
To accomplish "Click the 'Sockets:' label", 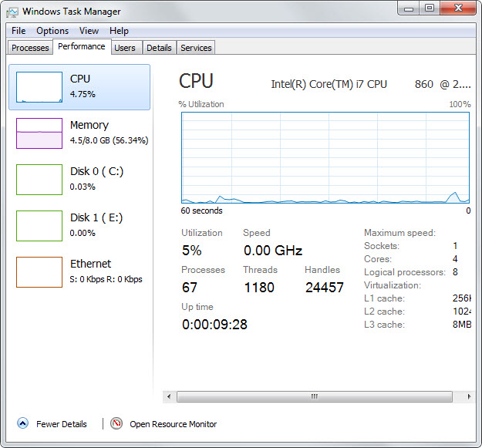I will point(382,246).
